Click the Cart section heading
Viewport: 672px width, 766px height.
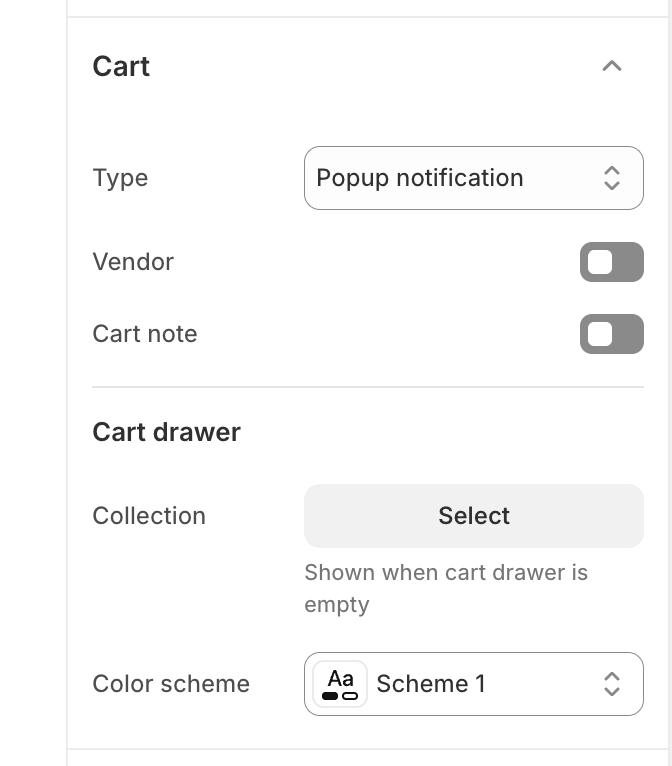click(x=121, y=66)
